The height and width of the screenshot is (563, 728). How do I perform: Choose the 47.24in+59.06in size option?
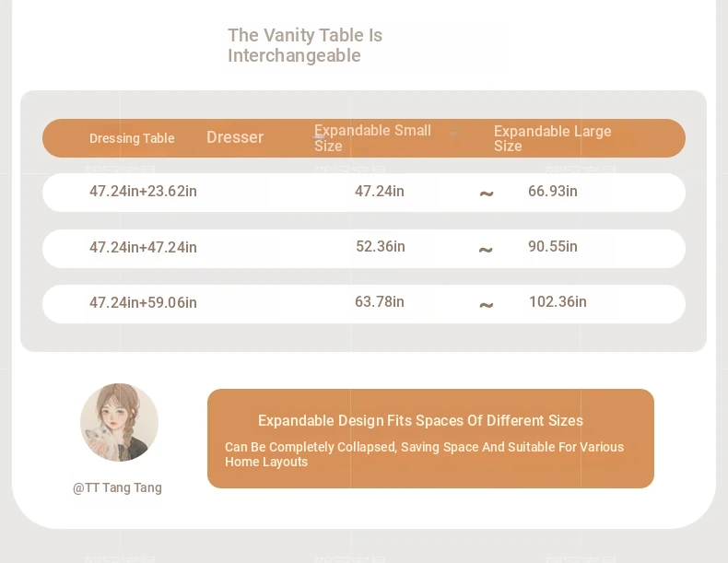pyautogui.click(x=143, y=303)
